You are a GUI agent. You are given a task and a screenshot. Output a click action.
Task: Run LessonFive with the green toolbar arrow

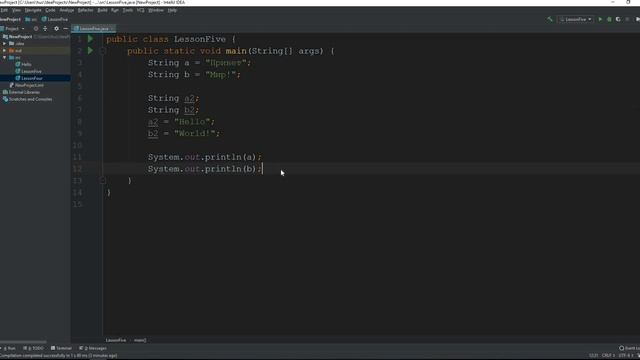(x=600, y=19)
